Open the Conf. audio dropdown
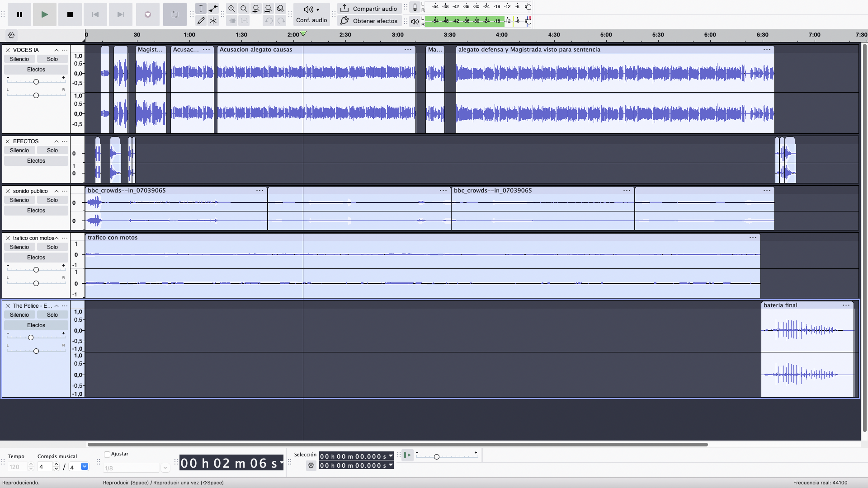This screenshot has height=488, width=868. click(x=311, y=14)
